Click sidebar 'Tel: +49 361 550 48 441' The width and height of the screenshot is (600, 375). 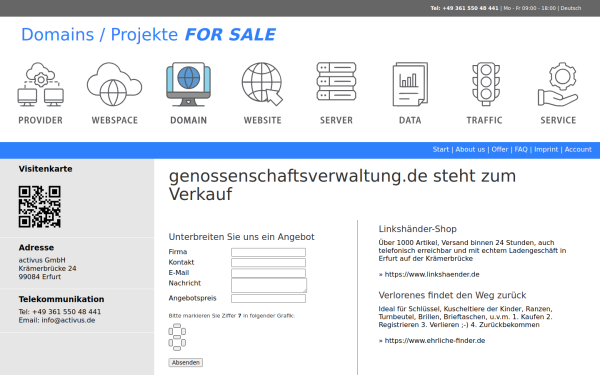[x=60, y=312]
